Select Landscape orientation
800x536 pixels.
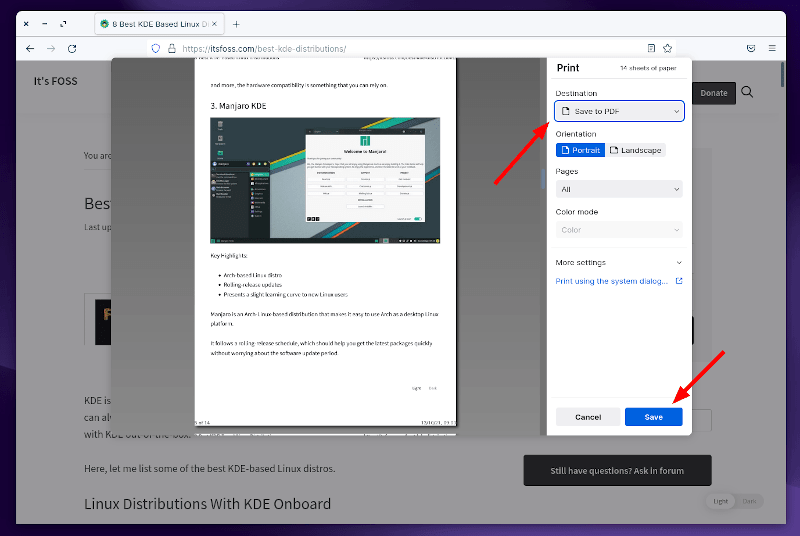point(635,150)
